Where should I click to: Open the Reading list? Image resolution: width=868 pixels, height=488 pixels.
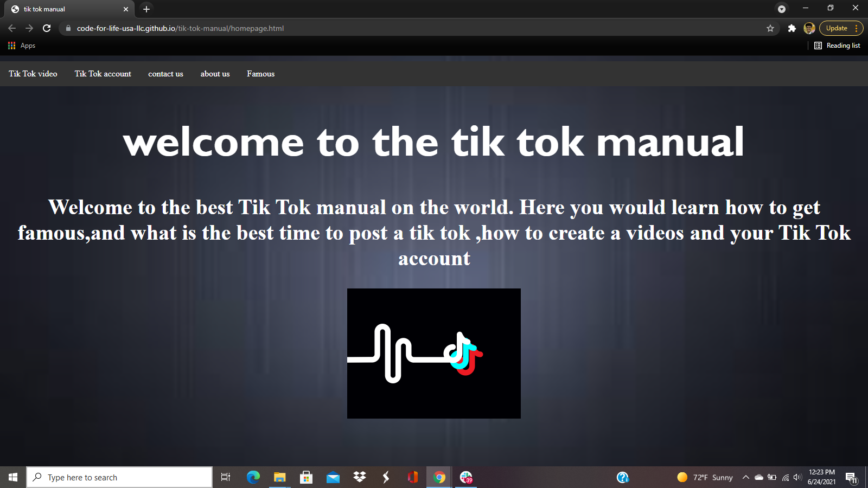(x=837, y=46)
